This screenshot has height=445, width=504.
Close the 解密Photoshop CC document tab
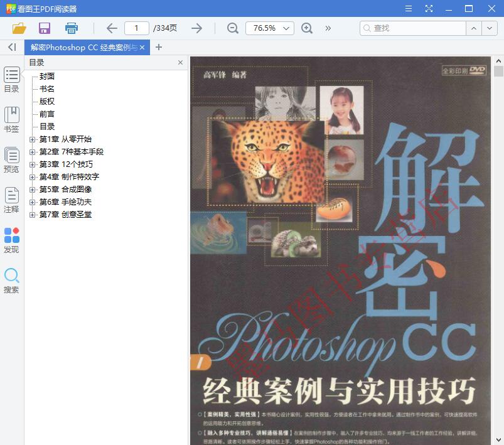click(x=142, y=47)
